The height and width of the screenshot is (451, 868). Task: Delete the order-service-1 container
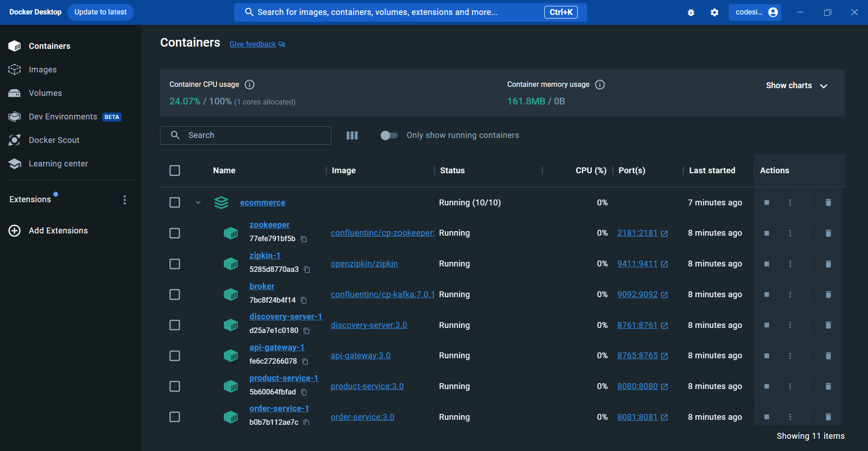(x=828, y=417)
